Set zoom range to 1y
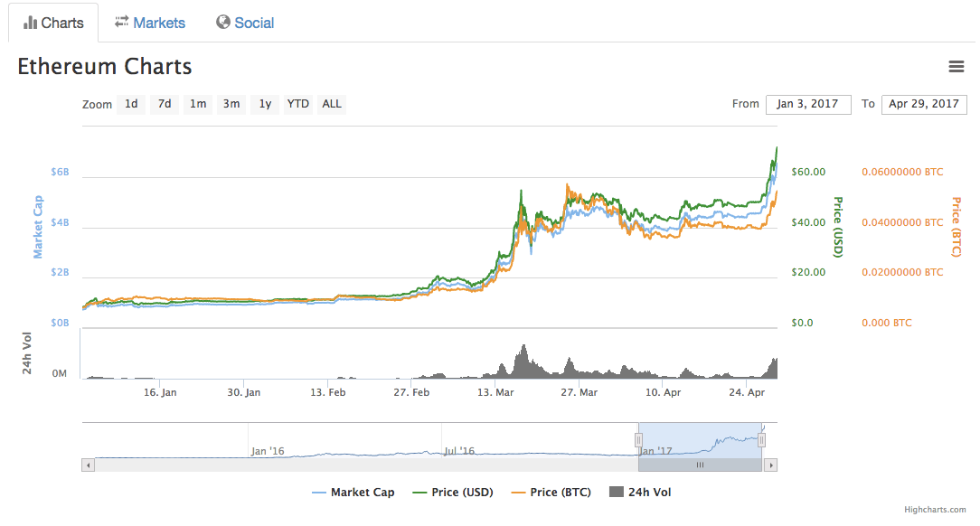Viewport: 980px width, 526px height. tap(265, 104)
